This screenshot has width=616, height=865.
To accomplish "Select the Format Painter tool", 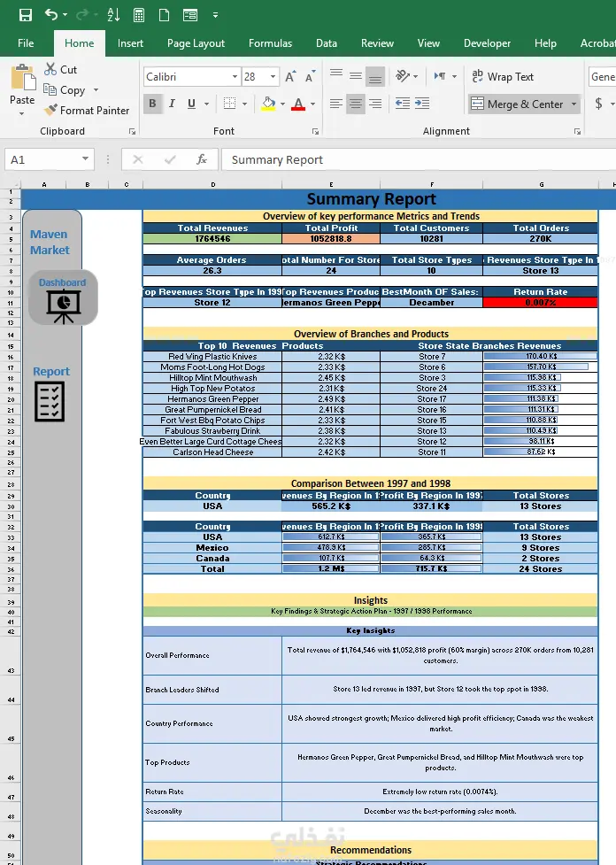I will tap(88, 111).
